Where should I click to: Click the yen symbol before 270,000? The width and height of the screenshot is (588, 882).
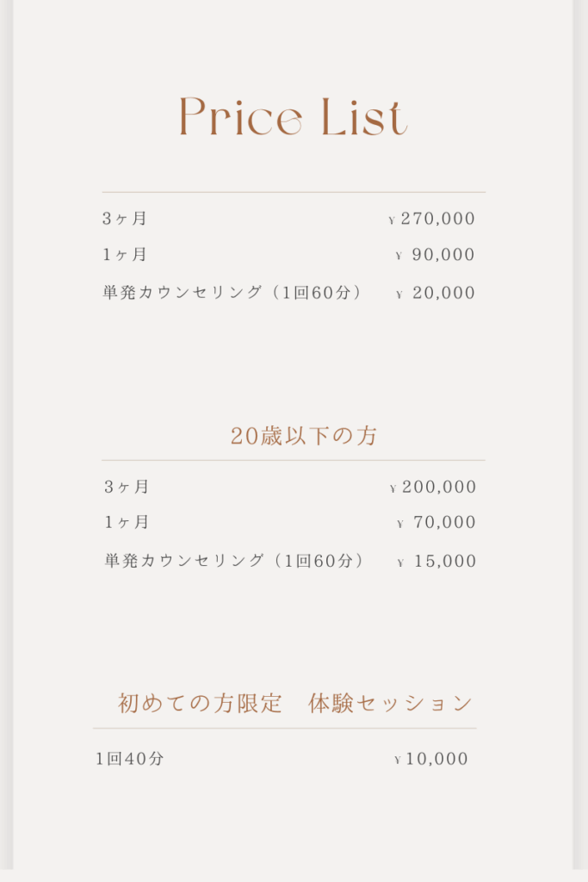(x=392, y=220)
